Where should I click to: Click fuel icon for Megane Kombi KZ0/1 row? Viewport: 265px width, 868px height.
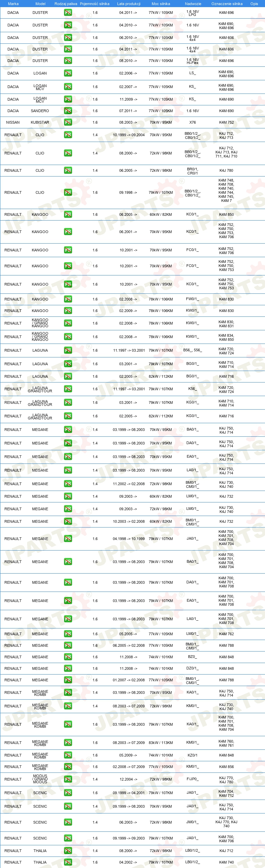68,755
